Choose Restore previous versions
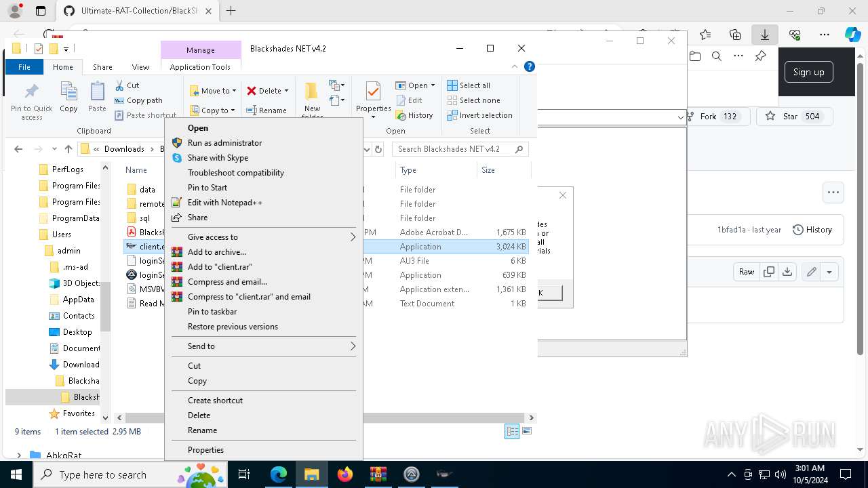The image size is (868, 488). [264, 327]
